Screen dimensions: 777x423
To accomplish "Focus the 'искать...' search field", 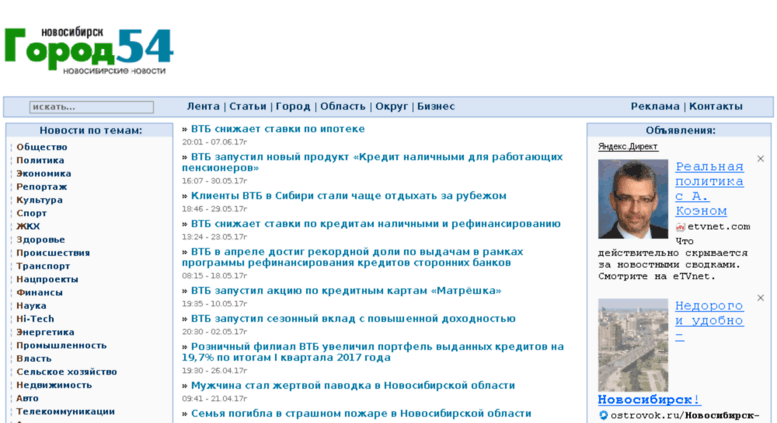I will [92, 107].
